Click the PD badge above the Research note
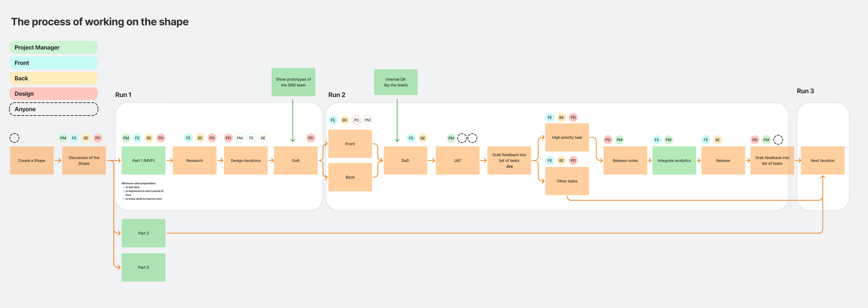 point(212,138)
